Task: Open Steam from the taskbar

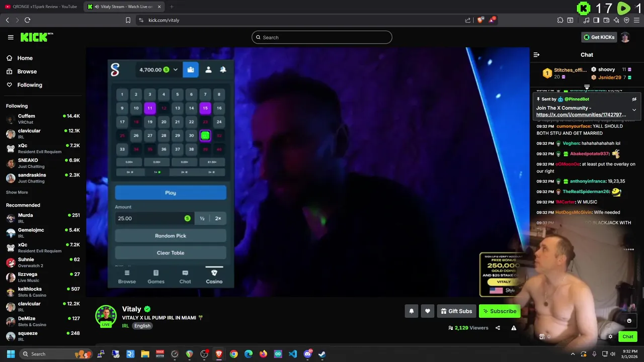Action: click(322, 354)
